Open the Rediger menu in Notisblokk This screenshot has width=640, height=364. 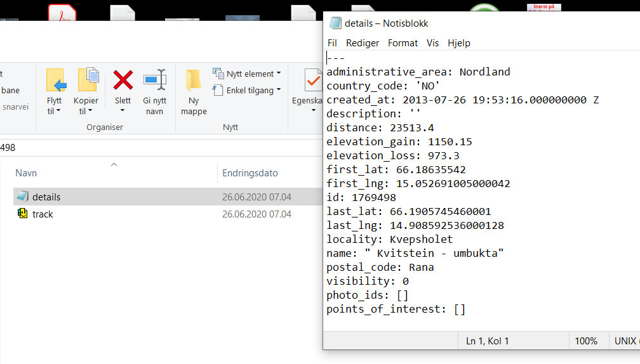click(363, 43)
